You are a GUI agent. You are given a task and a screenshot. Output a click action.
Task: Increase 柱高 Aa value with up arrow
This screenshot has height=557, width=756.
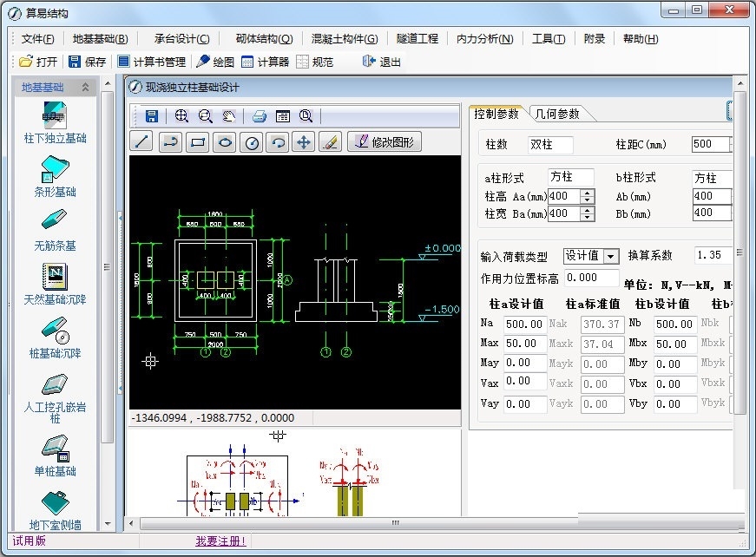[x=588, y=193]
